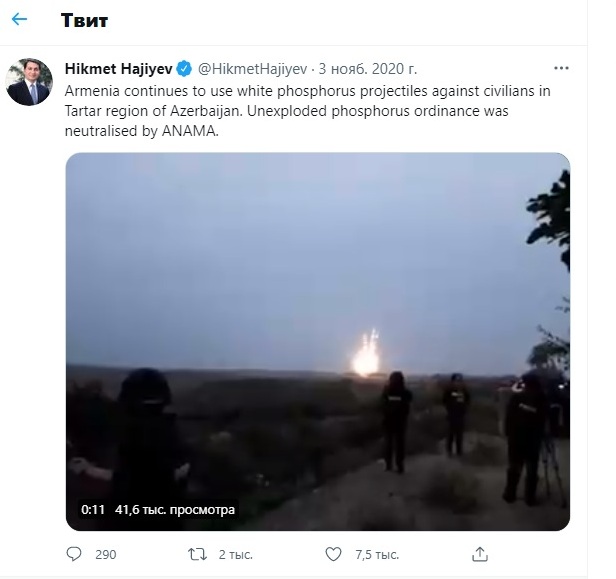Viewport: 616px width, 579px height.
Task: Open the tweet's three-dot more menu
Action: [561, 69]
